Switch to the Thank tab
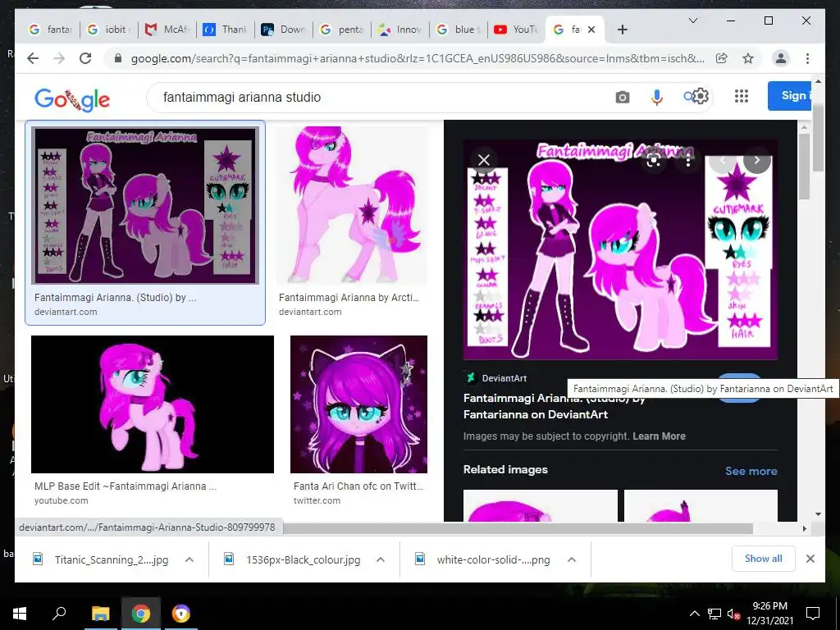Image resolution: width=840 pixels, height=630 pixels. pyautogui.click(x=225, y=30)
